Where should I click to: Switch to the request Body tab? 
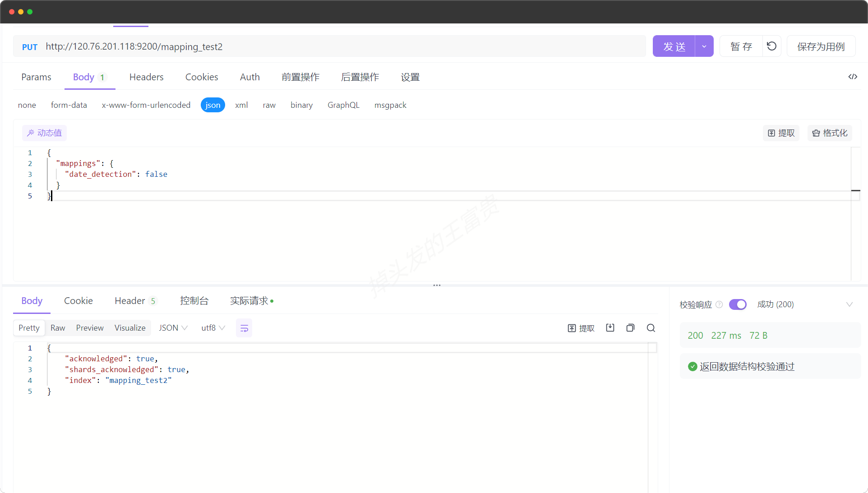(x=89, y=77)
